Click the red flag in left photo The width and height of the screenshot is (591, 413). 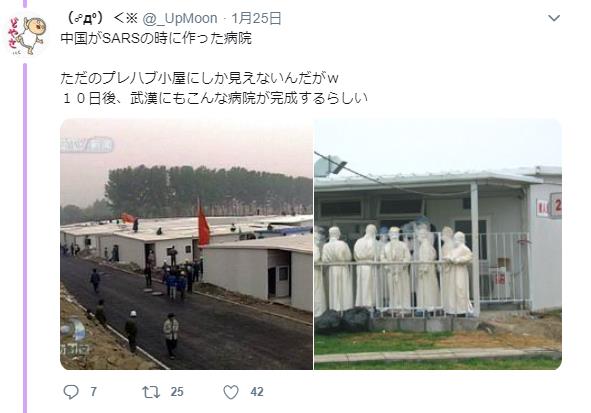(x=204, y=225)
